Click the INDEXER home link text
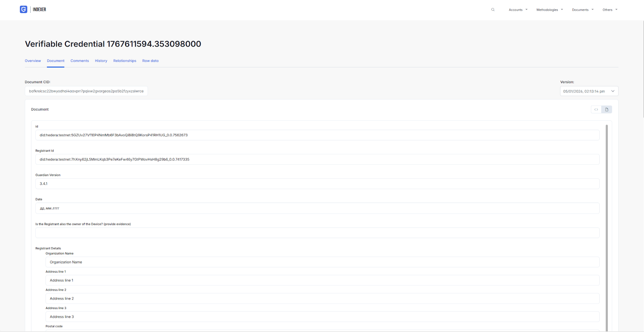 tap(39, 9)
